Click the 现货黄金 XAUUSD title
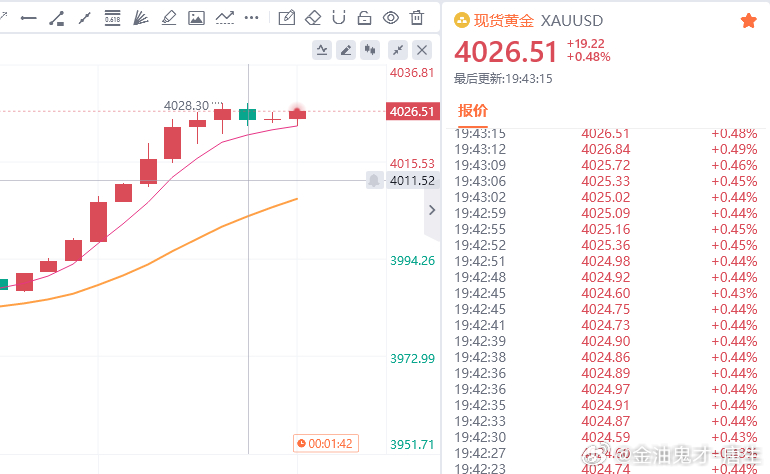The width and height of the screenshot is (770, 474). click(x=538, y=21)
